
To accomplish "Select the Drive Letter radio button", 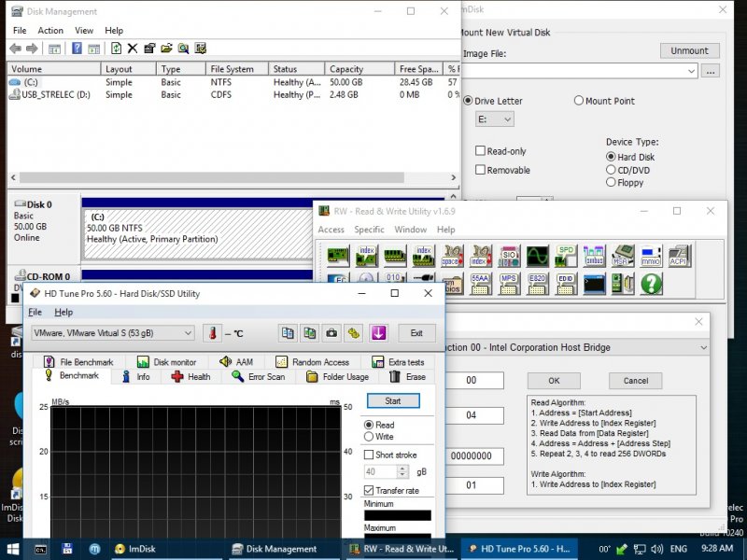I will [468, 101].
